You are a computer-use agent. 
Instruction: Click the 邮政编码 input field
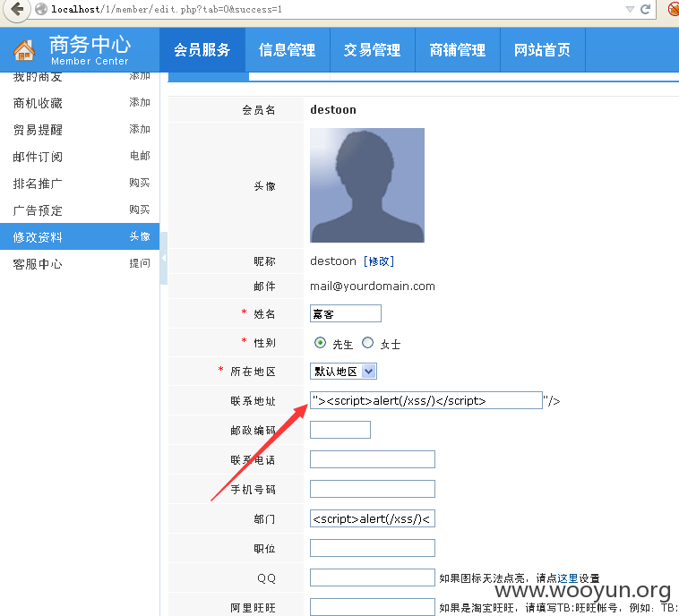340,430
